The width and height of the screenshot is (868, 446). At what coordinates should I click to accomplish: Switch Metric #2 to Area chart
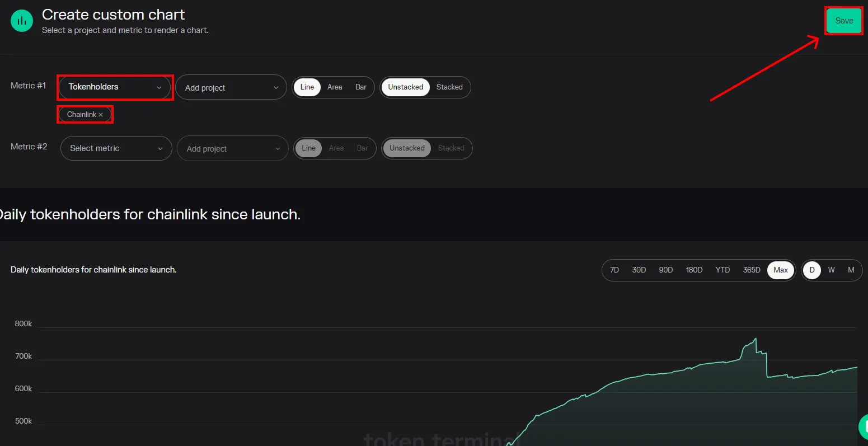pos(336,148)
